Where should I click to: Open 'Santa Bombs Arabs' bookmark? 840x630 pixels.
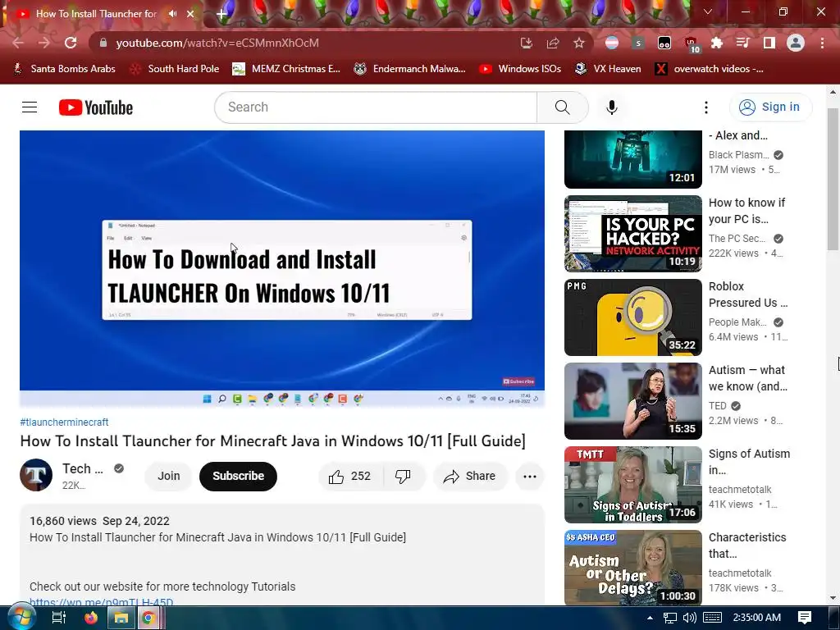(64, 69)
